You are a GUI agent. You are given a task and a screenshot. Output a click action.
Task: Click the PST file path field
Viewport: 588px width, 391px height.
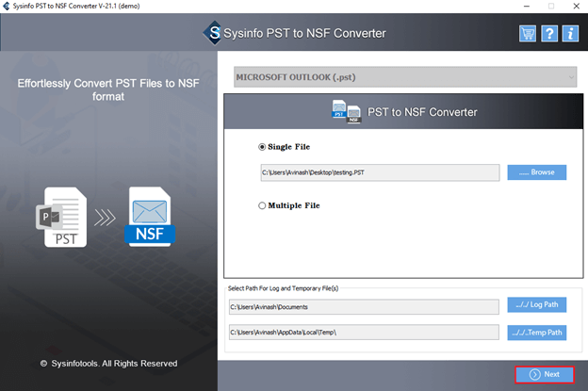[380, 172]
